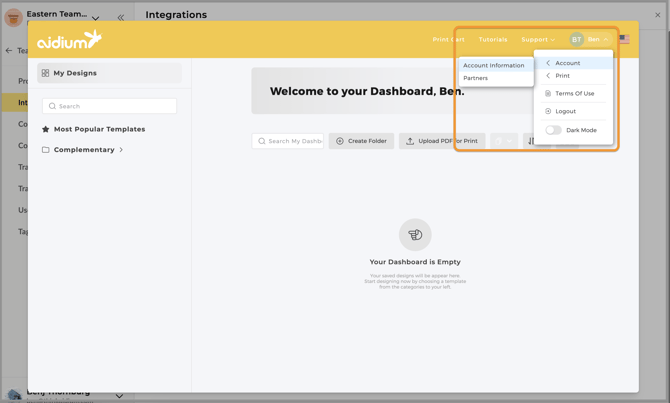
Task: Choose Partners in the Account submenu
Action: (476, 78)
